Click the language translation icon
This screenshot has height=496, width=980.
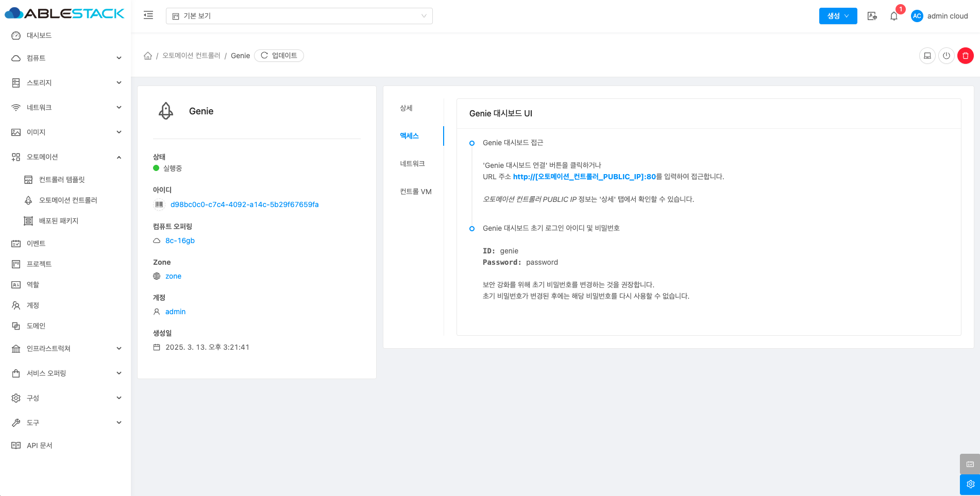pyautogui.click(x=872, y=16)
